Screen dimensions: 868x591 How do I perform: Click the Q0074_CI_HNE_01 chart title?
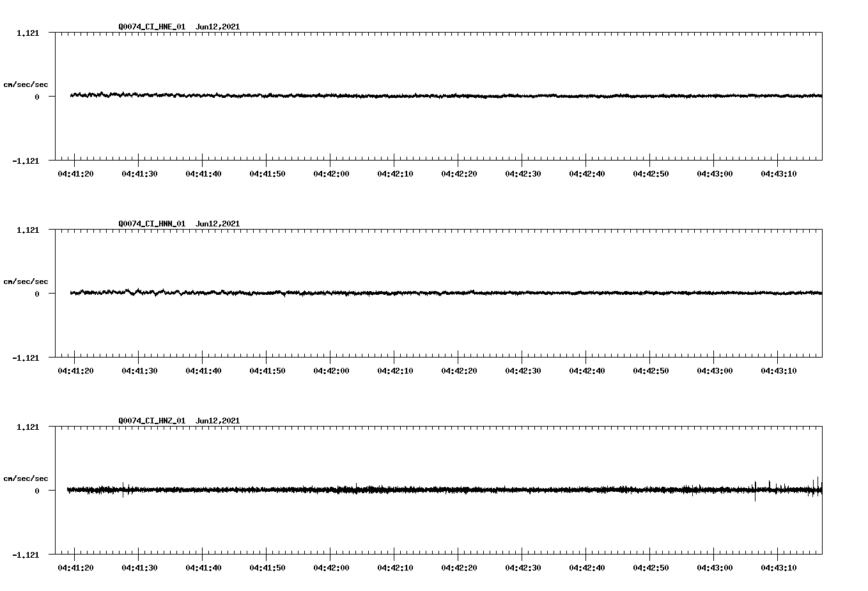152,27
